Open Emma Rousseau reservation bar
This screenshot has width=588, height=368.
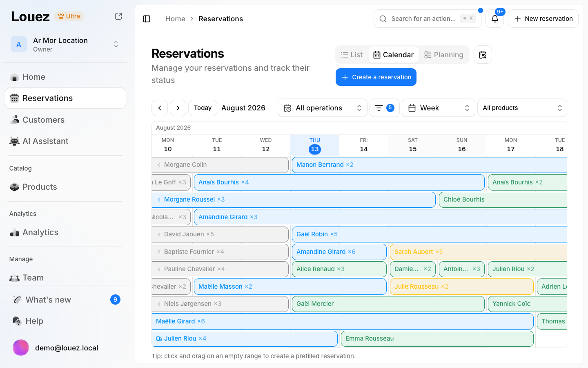[437, 339]
